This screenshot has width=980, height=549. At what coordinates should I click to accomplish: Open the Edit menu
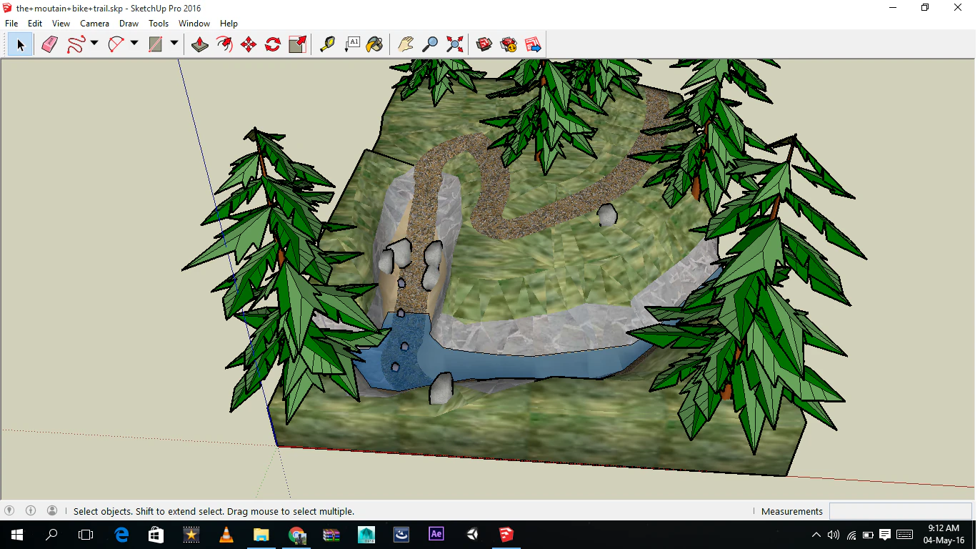pyautogui.click(x=35, y=24)
